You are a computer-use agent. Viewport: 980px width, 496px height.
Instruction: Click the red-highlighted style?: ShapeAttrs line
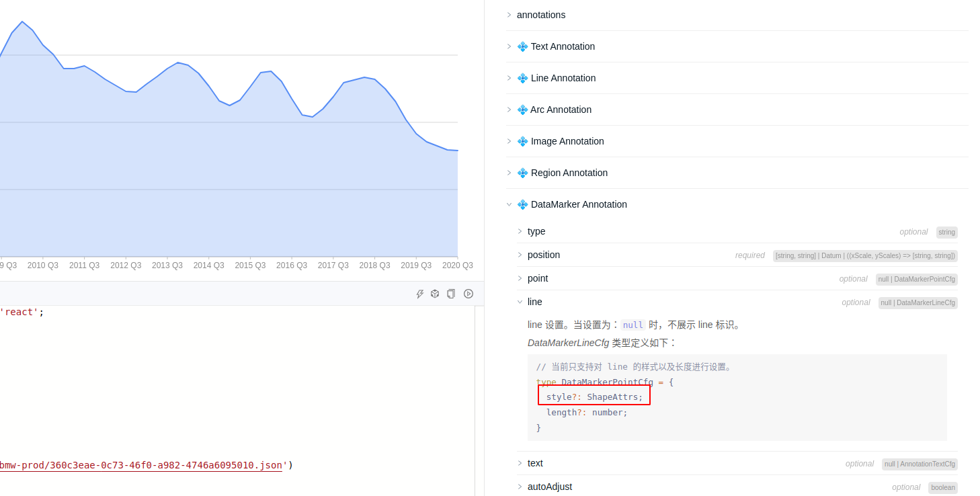[x=594, y=396]
